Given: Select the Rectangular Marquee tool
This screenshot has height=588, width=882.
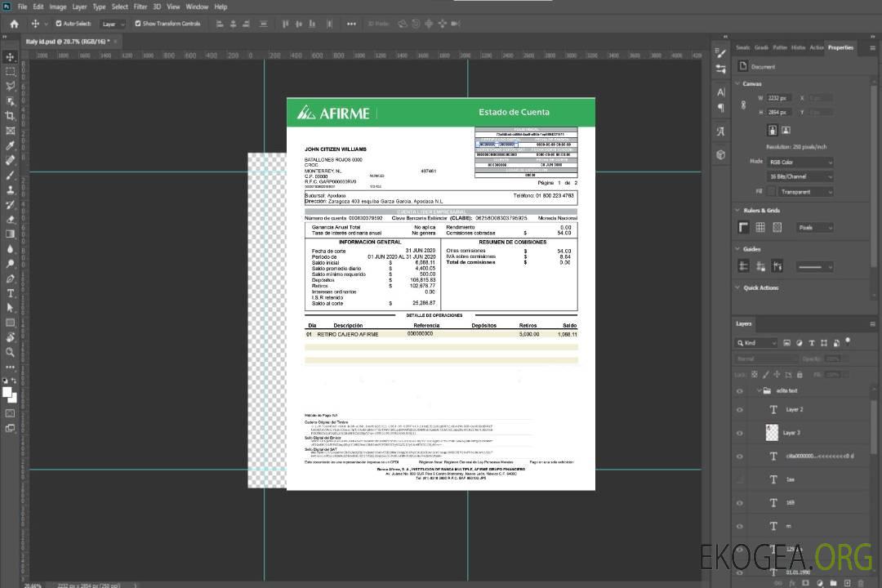Looking at the screenshot, I should 10,72.
